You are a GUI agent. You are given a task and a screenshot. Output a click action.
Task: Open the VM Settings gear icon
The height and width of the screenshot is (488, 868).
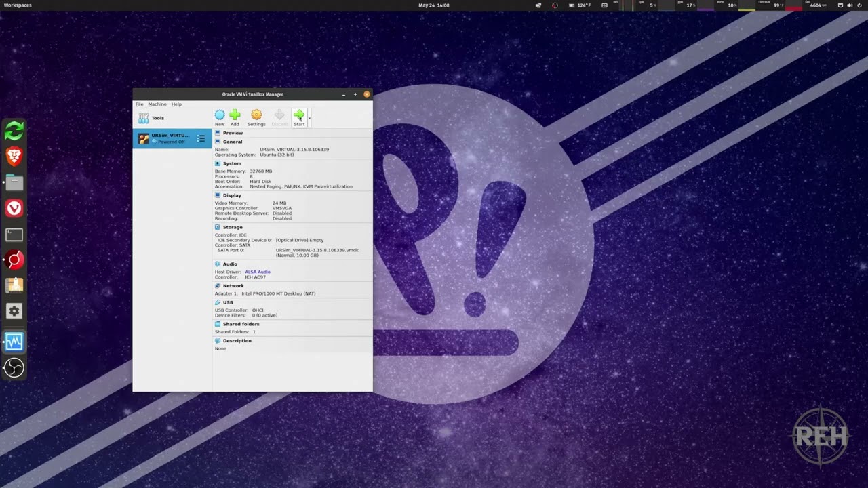[x=256, y=115]
